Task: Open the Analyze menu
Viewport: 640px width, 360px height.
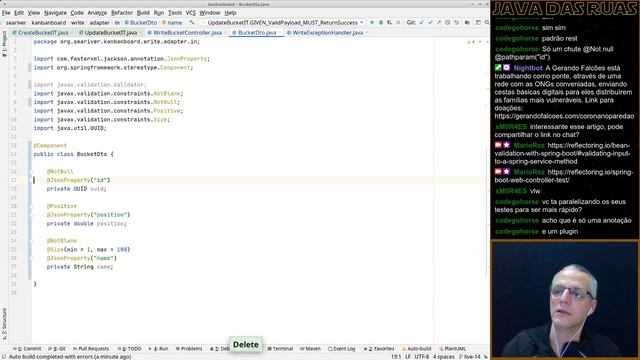Action: 97,13
